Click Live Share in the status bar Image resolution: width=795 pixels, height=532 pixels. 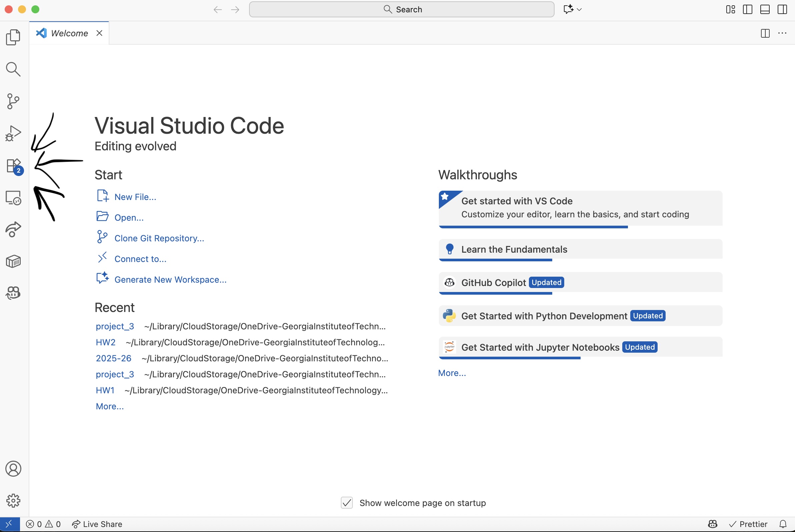tap(97, 524)
